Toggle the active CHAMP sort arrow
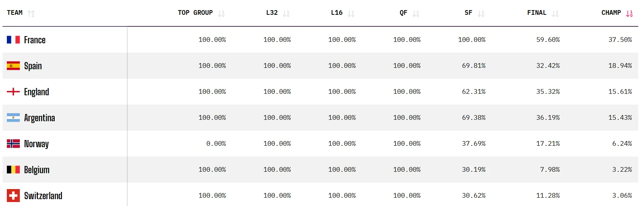Viewport: 644px width, 206px height. point(629,14)
